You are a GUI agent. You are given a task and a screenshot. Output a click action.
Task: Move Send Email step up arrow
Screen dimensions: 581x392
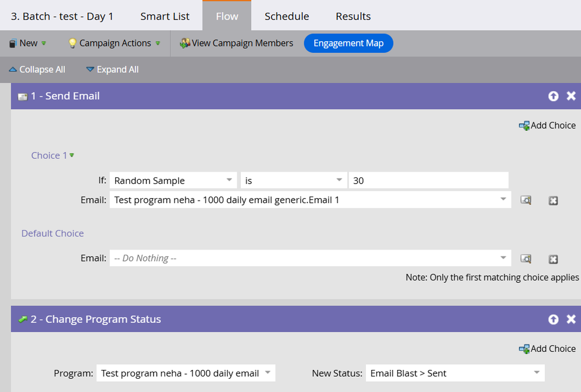coord(553,96)
